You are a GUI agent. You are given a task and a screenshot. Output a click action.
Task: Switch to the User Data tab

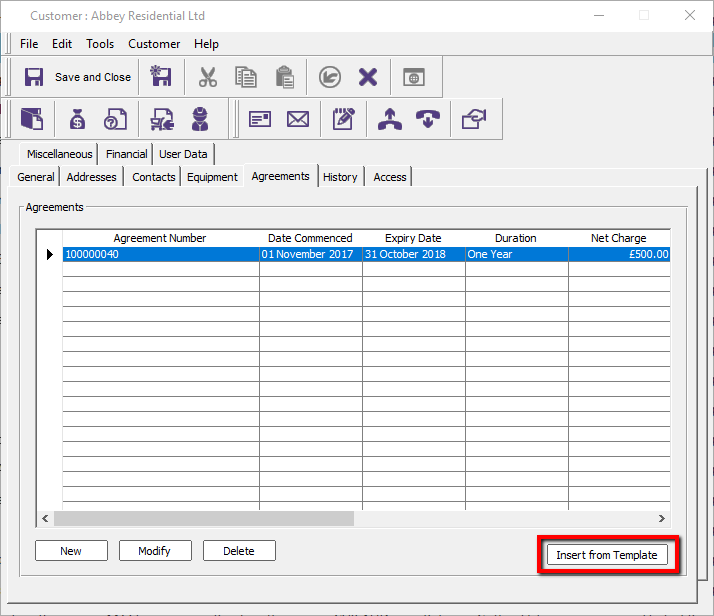(183, 154)
